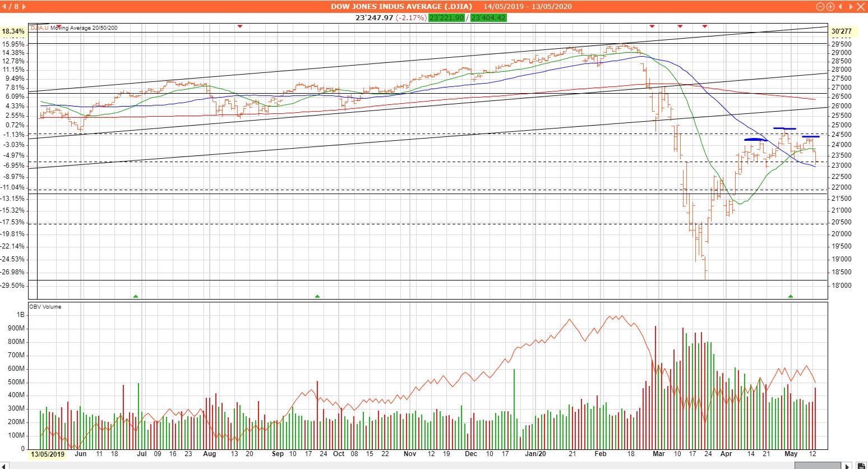Click the Nov date axis label

[x=410, y=454]
